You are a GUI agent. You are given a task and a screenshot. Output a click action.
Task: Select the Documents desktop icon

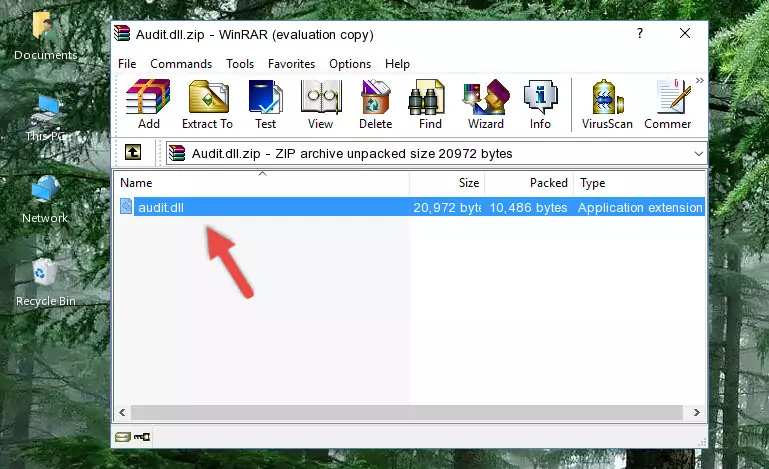coord(45,37)
